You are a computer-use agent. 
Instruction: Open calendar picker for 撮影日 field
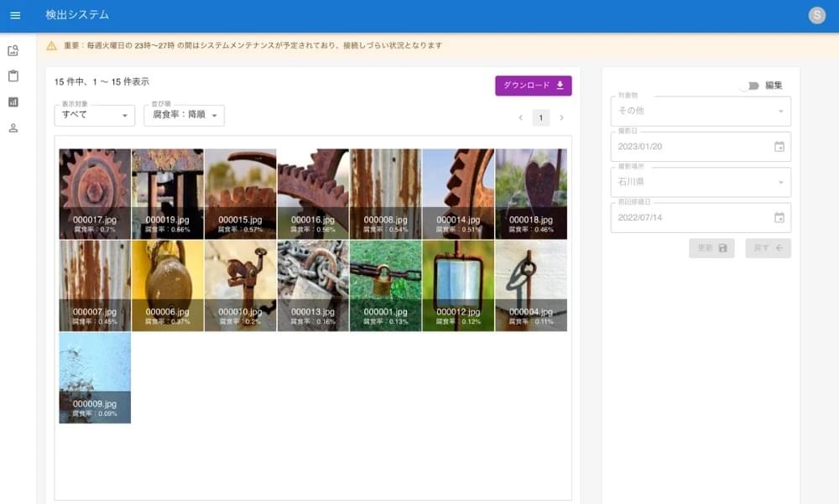[779, 147]
